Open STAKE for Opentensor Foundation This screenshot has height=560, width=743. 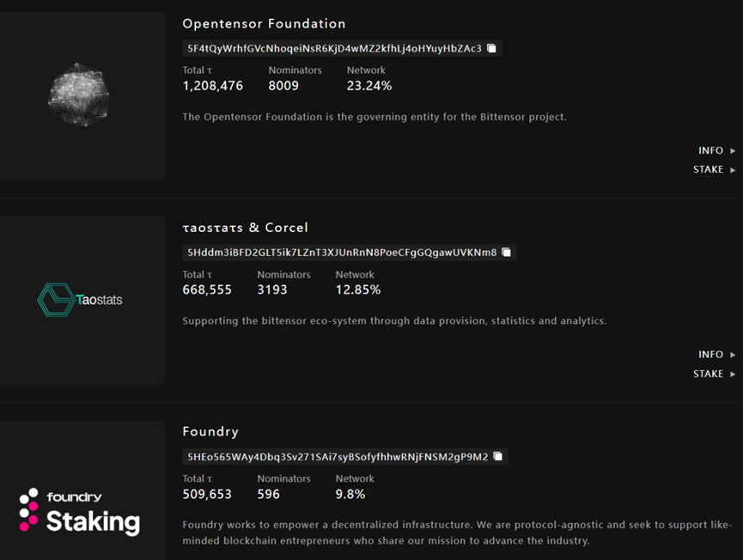(714, 169)
